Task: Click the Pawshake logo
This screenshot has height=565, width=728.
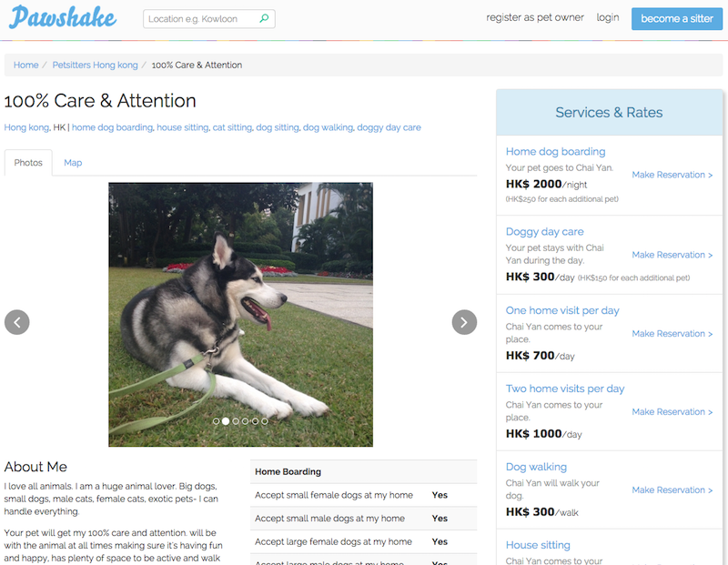Action: pos(63,17)
